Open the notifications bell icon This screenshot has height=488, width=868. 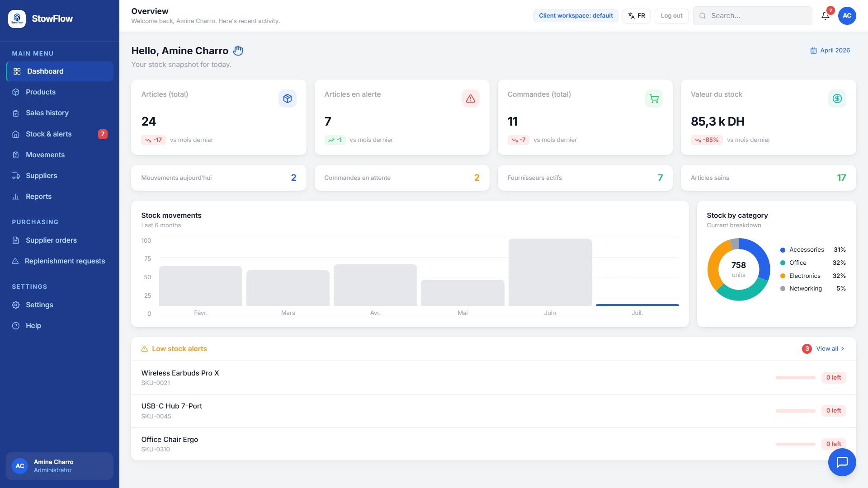pos(825,16)
